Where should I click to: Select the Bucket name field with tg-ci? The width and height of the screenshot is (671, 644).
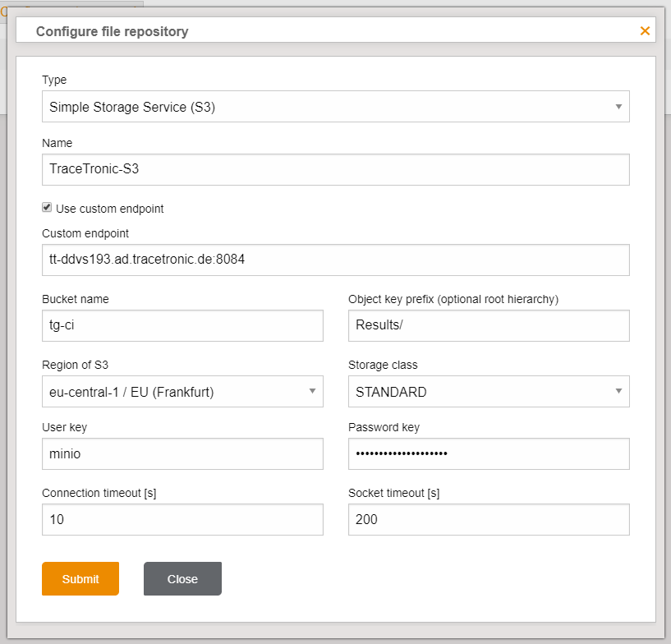tap(182, 325)
